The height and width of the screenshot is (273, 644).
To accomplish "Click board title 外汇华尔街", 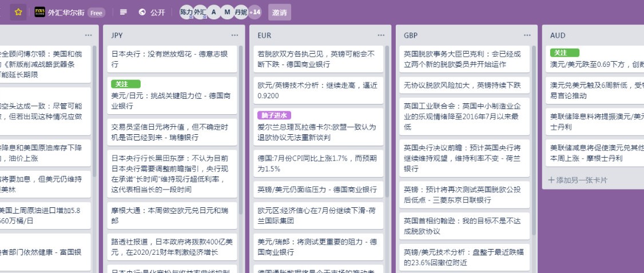I will coord(66,13).
